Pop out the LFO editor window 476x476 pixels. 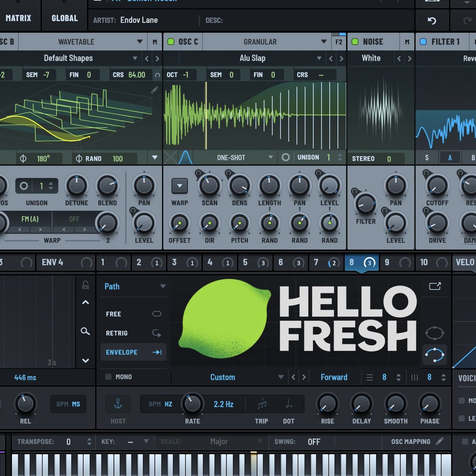tap(435, 286)
